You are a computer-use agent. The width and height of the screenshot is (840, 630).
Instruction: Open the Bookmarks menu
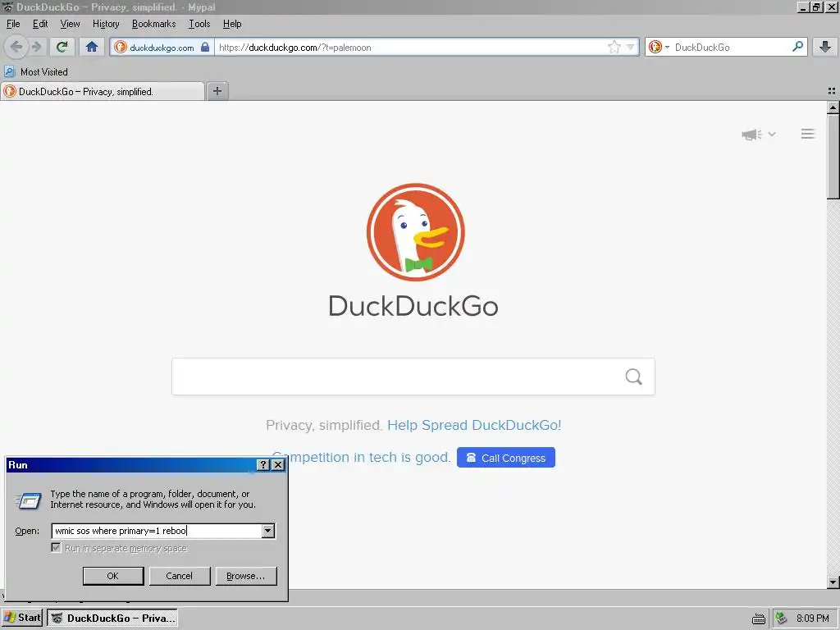tap(153, 24)
